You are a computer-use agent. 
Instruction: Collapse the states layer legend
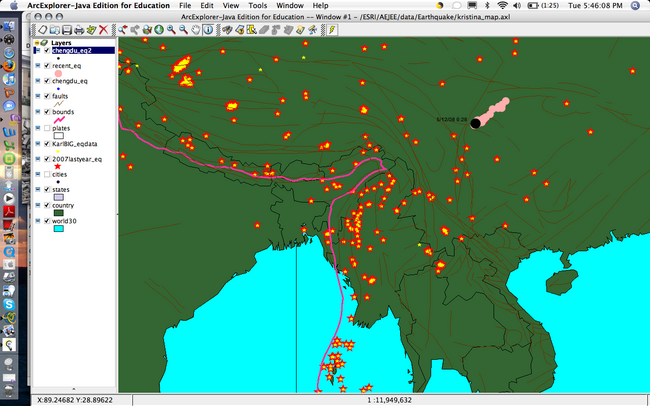[38, 188]
